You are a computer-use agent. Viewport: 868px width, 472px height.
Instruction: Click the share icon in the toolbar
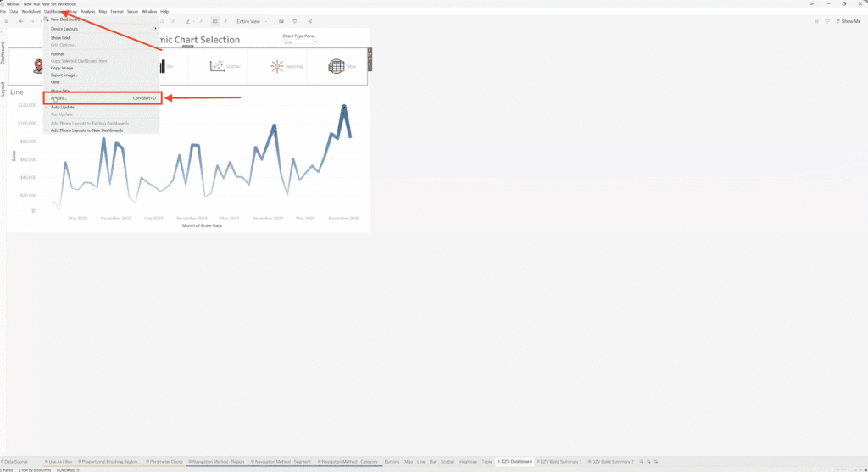click(309, 21)
